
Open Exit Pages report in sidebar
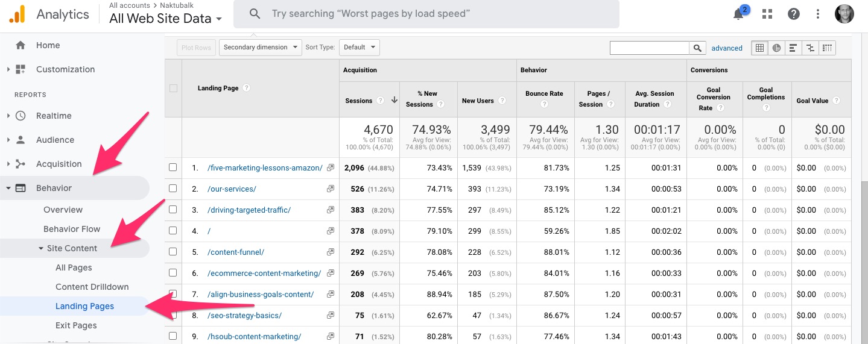point(76,325)
